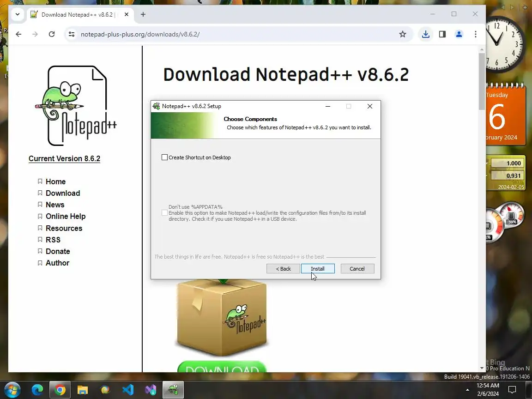The width and height of the screenshot is (532, 399).
Task: Open Chrome downloads icon
Action: (425, 34)
